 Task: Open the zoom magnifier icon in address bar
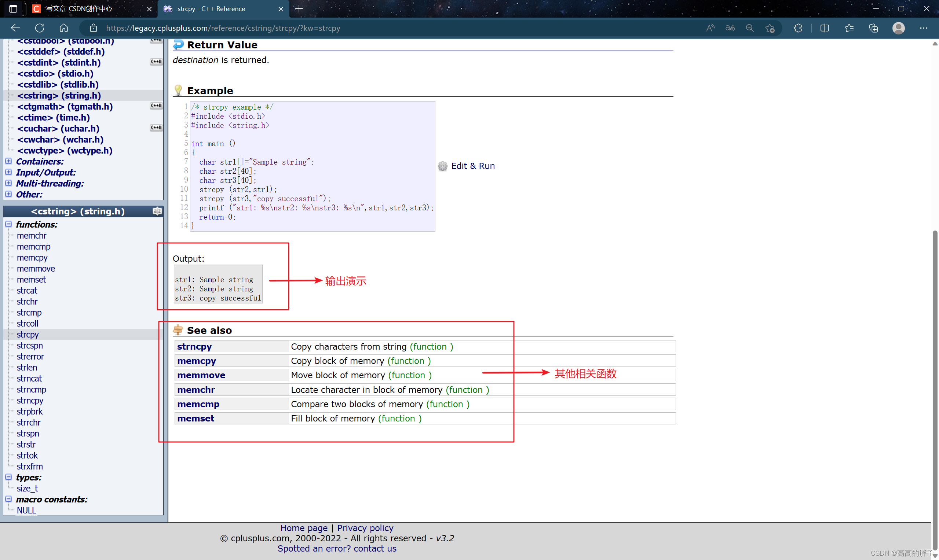(749, 28)
